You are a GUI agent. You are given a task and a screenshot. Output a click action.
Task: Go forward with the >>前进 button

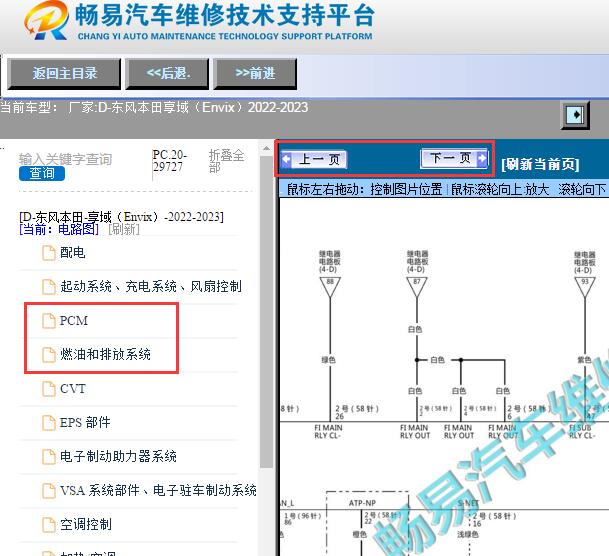[x=255, y=73]
